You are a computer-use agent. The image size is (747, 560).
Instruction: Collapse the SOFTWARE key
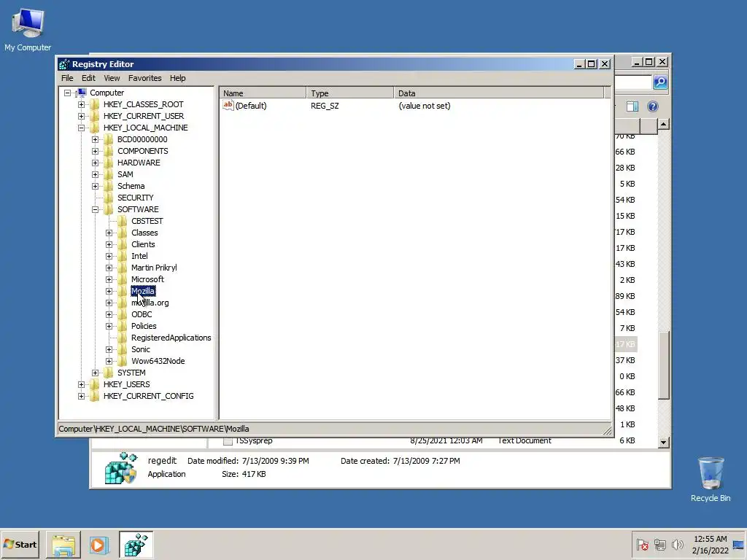(x=96, y=209)
